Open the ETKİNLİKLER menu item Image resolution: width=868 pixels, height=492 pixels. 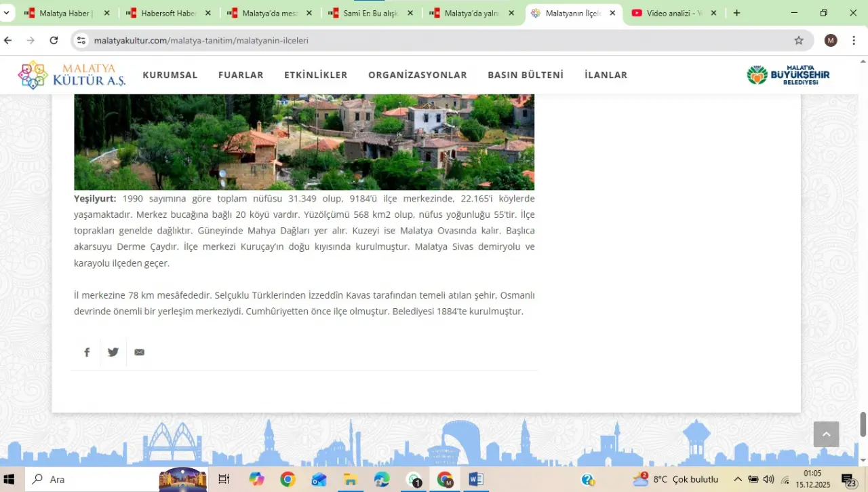[x=315, y=75]
